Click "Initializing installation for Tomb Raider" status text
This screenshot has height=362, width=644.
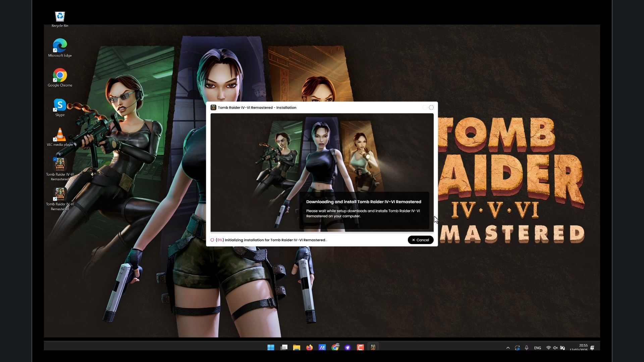(276, 240)
